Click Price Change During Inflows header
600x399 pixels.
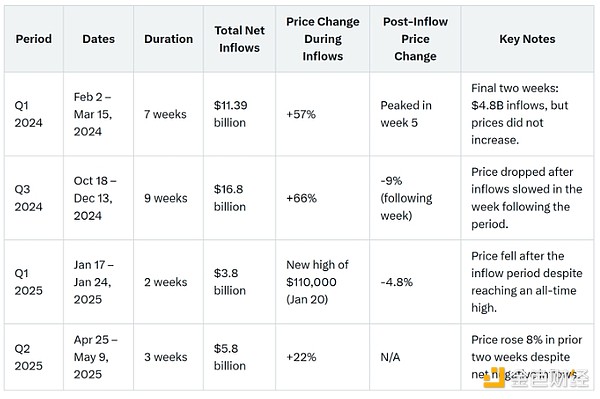point(323,39)
